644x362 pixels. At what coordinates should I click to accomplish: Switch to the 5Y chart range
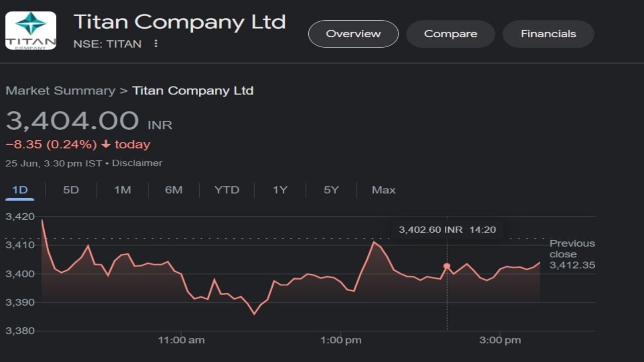331,190
